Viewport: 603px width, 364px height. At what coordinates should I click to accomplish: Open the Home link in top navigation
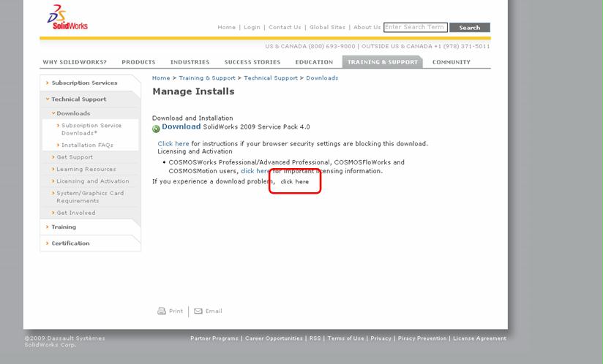[x=227, y=27]
